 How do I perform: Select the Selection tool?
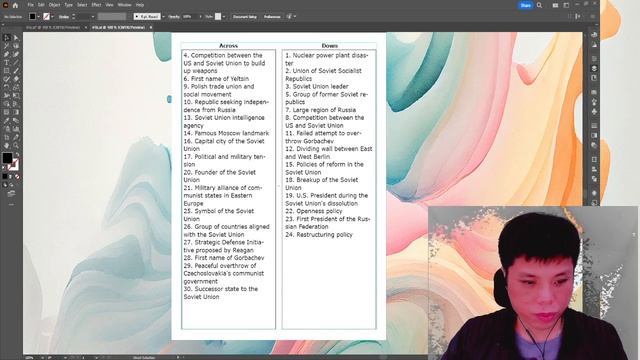point(7,38)
